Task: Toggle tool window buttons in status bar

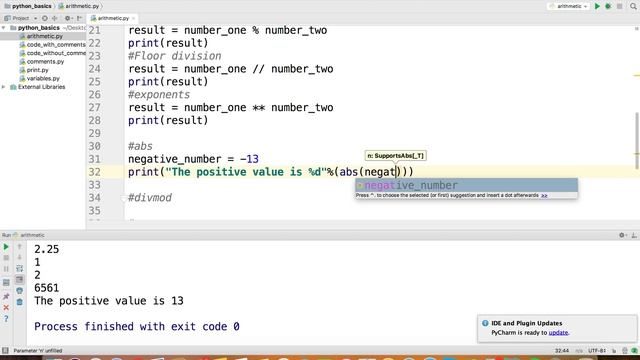Action: click(x=5, y=351)
